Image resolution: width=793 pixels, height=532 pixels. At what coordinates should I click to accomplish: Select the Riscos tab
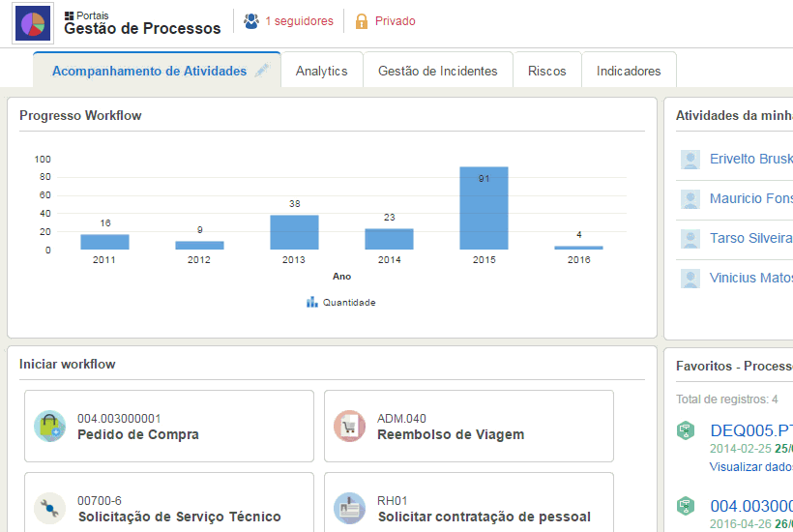546,71
